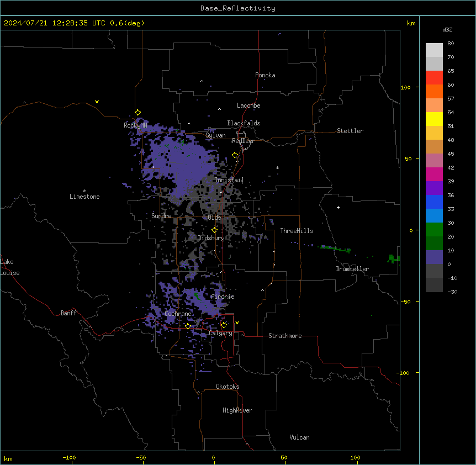Click the Limestone label

tap(84, 197)
